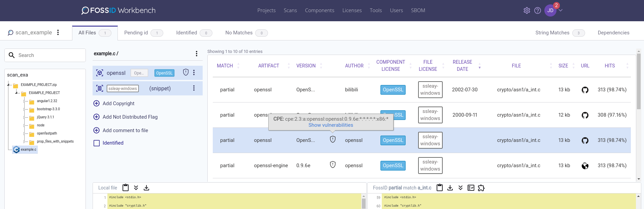Open the help question mark icon
The width and height of the screenshot is (644, 209).
tap(538, 10)
